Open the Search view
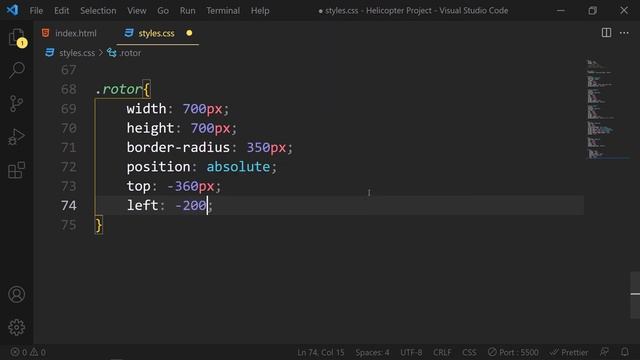 [x=17, y=70]
